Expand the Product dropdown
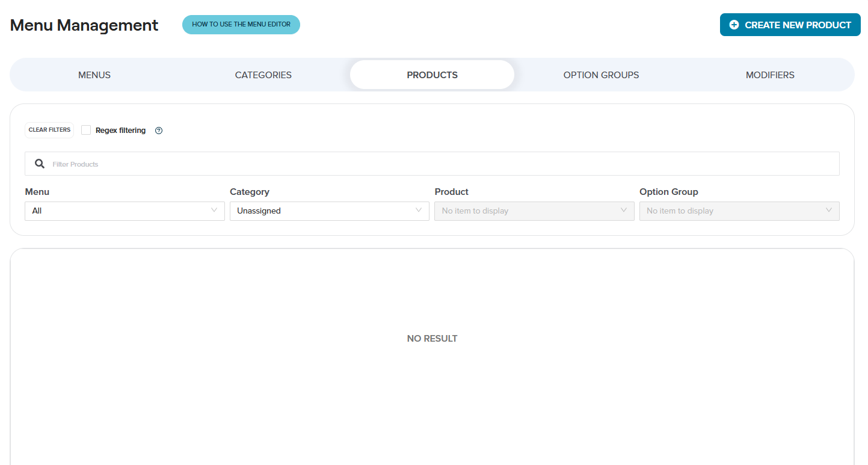Image resolution: width=868 pixels, height=465 pixels. (534, 211)
